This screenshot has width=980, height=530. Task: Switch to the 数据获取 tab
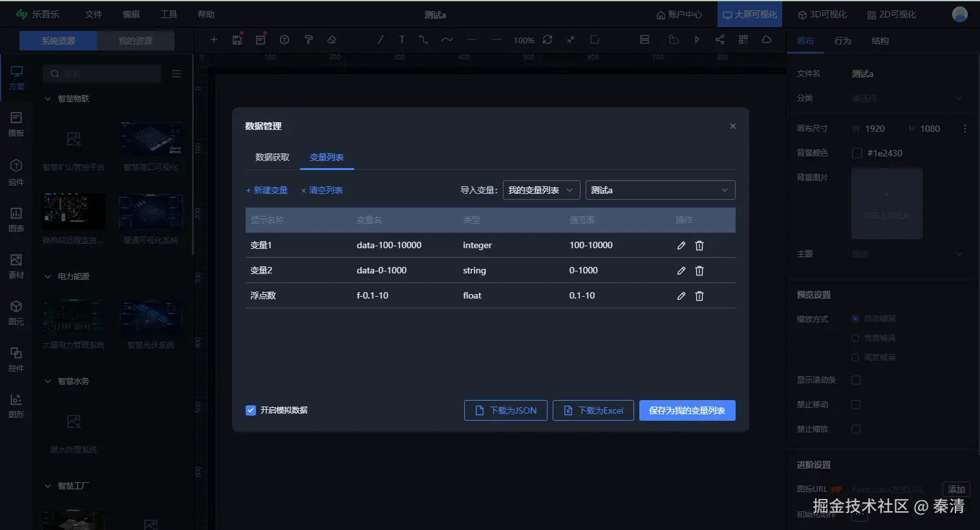272,157
